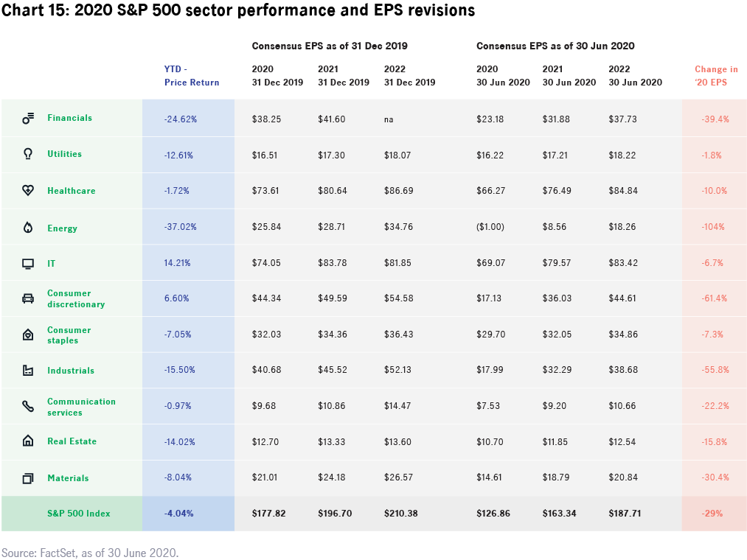This screenshot has height=560, width=747.
Task: Select the Healthcare heart icon
Action: [28, 191]
